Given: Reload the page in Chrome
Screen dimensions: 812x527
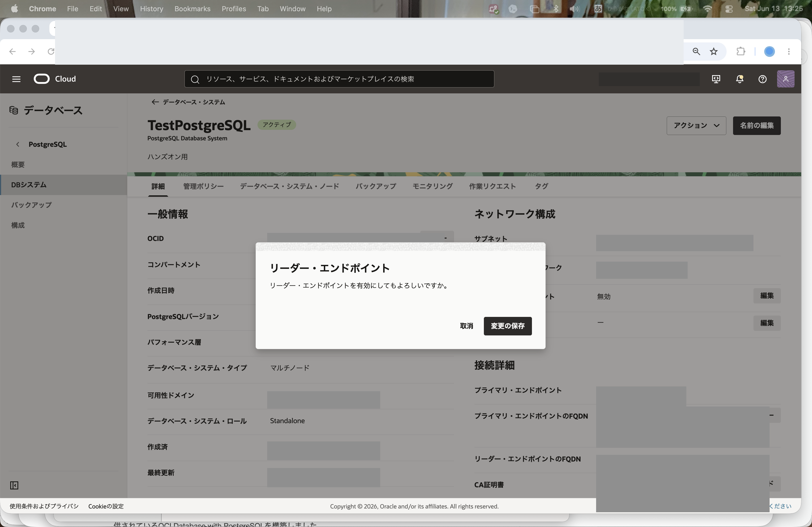Looking at the screenshot, I should (x=51, y=52).
